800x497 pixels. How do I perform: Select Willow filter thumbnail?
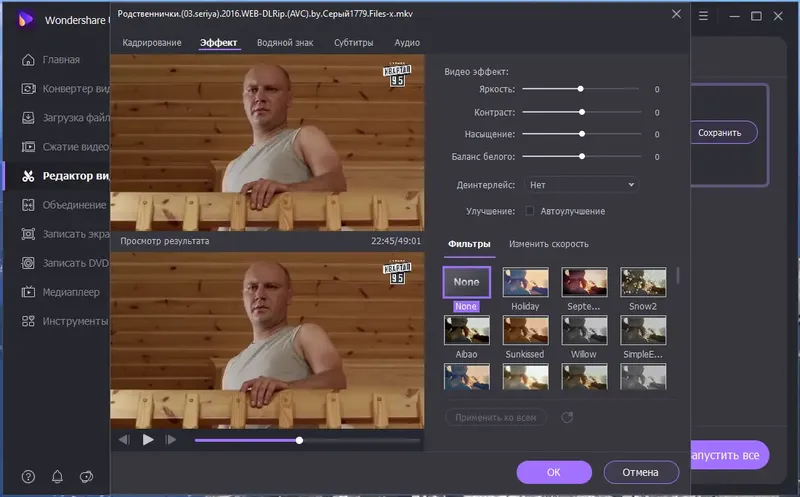click(584, 330)
